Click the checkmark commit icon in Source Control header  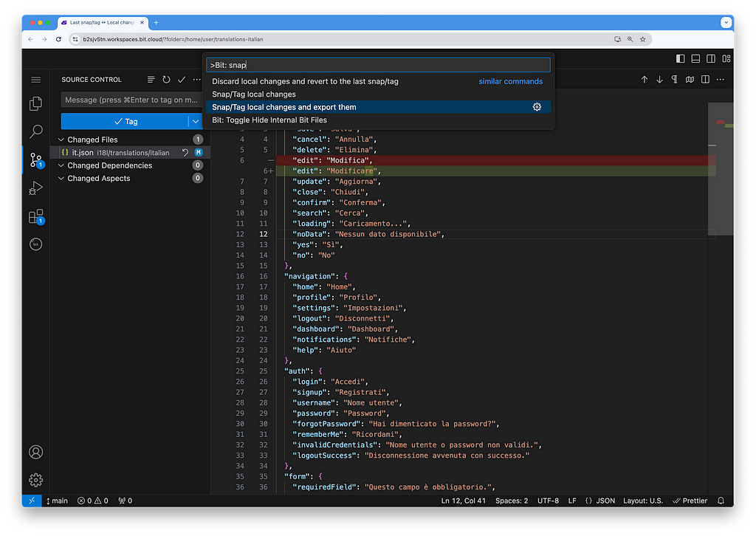[x=182, y=80]
